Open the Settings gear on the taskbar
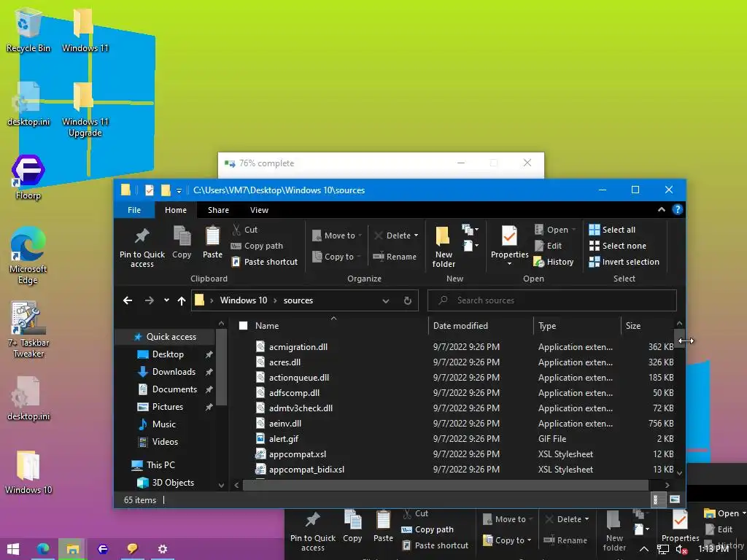Screen dimensions: 747x560 [x=163, y=549]
